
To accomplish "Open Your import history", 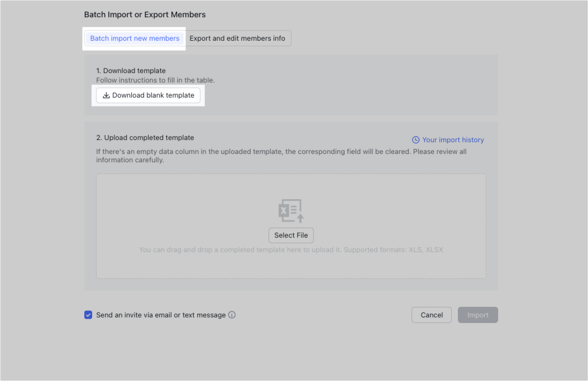I will point(453,139).
